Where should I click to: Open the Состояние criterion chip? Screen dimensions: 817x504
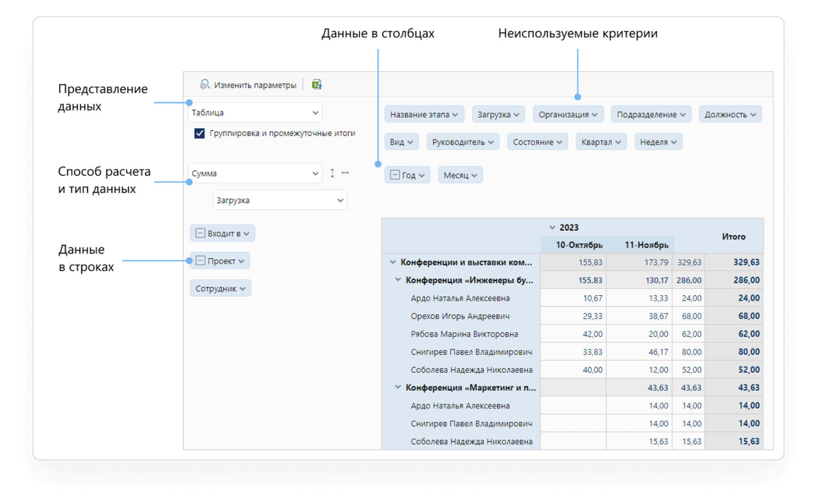(x=537, y=142)
